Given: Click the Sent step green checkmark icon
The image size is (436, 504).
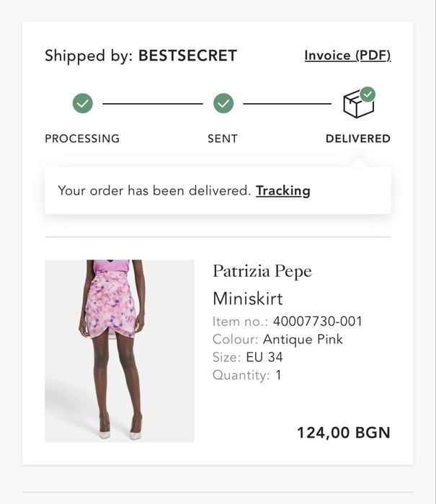Looking at the screenshot, I should [x=223, y=104].
